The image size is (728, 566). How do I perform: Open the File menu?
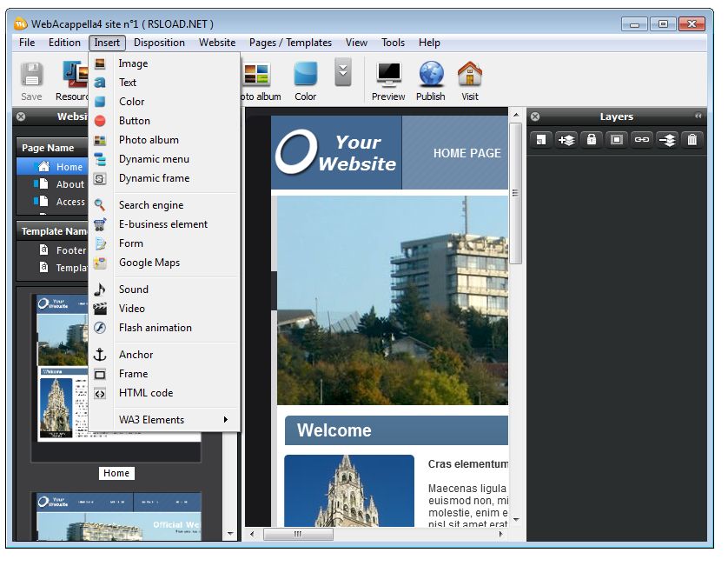click(27, 43)
